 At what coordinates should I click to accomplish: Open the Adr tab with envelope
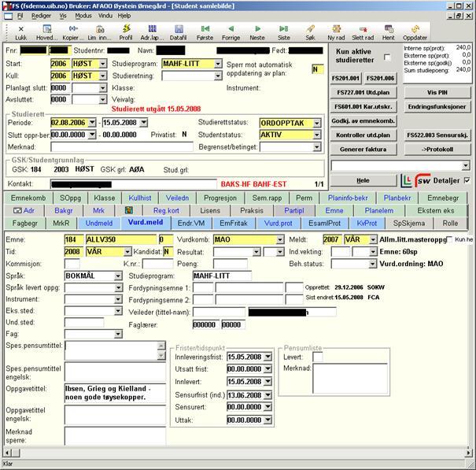click(x=24, y=210)
